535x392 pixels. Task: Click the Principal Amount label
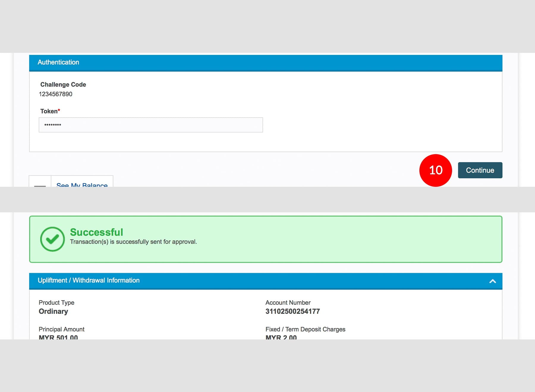click(x=62, y=329)
